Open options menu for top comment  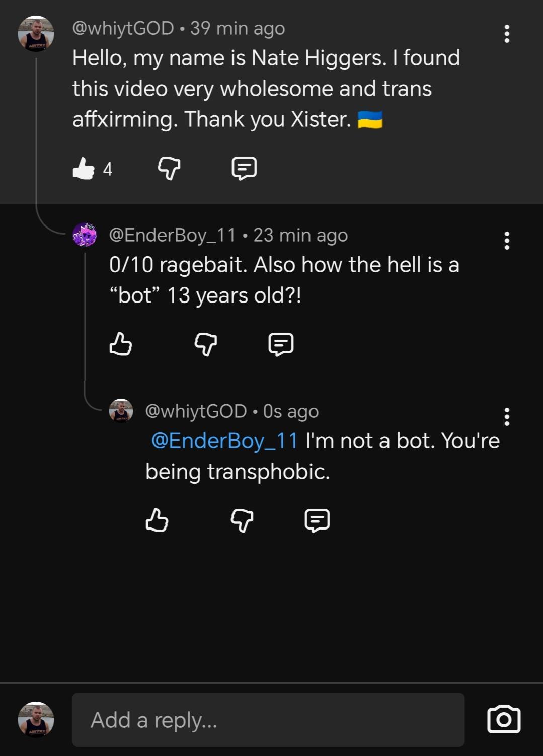pos(506,34)
